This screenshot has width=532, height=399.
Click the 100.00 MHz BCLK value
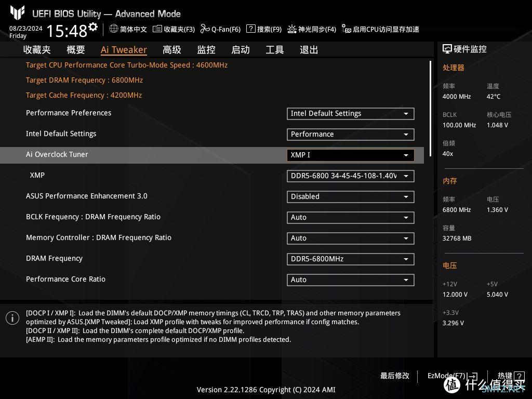[459, 125]
